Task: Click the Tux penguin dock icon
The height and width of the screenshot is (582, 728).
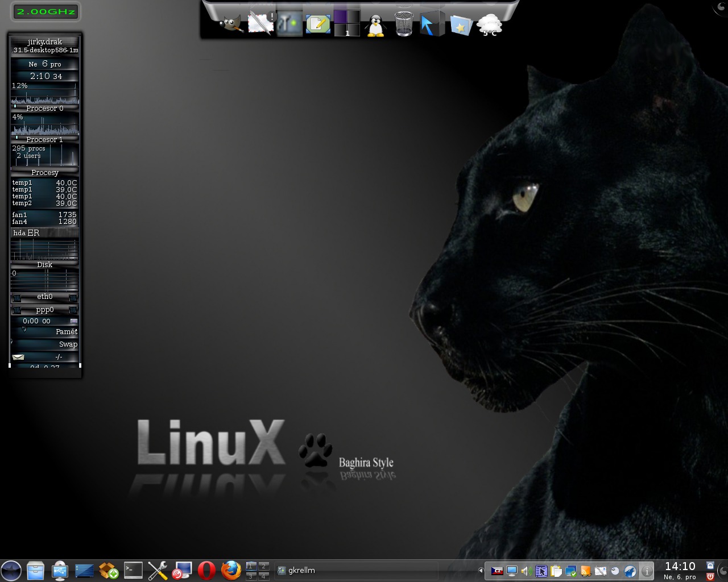Action: coord(375,26)
